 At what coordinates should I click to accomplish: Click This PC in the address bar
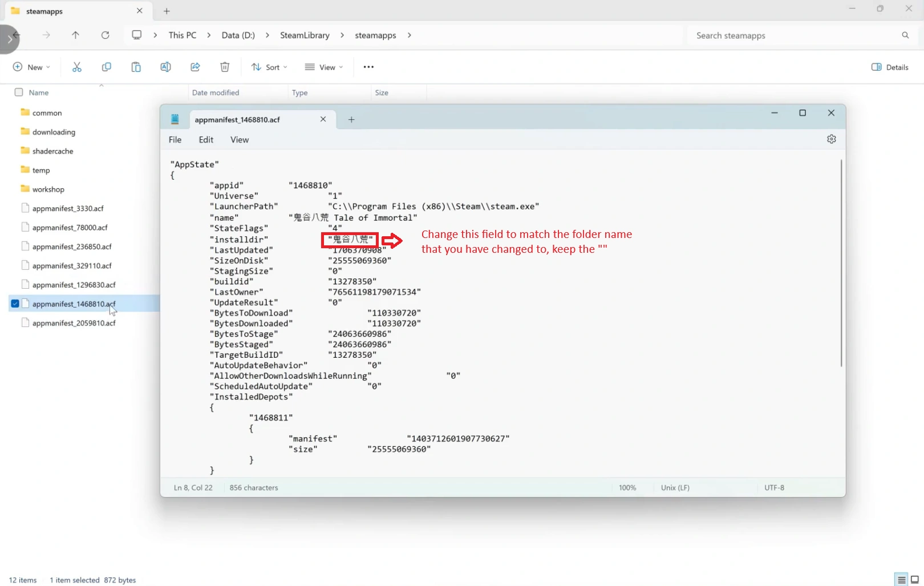pyautogui.click(x=183, y=35)
